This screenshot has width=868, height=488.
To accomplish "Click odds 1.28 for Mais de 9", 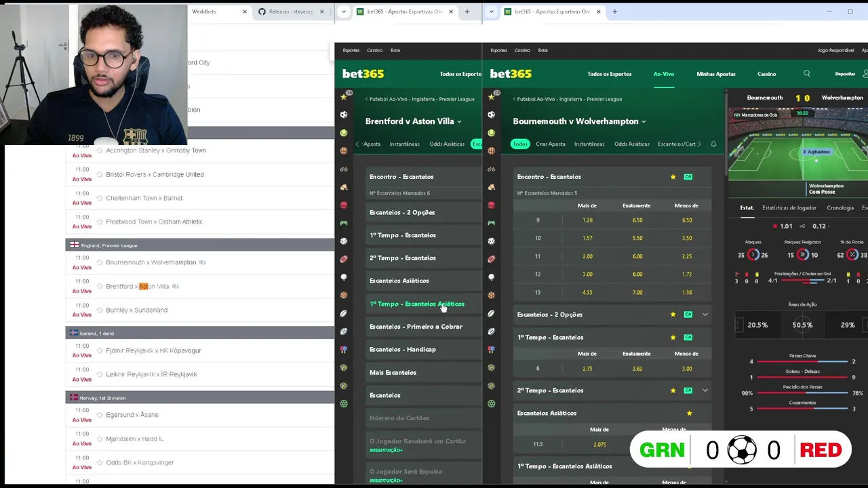I will click(x=587, y=220).
